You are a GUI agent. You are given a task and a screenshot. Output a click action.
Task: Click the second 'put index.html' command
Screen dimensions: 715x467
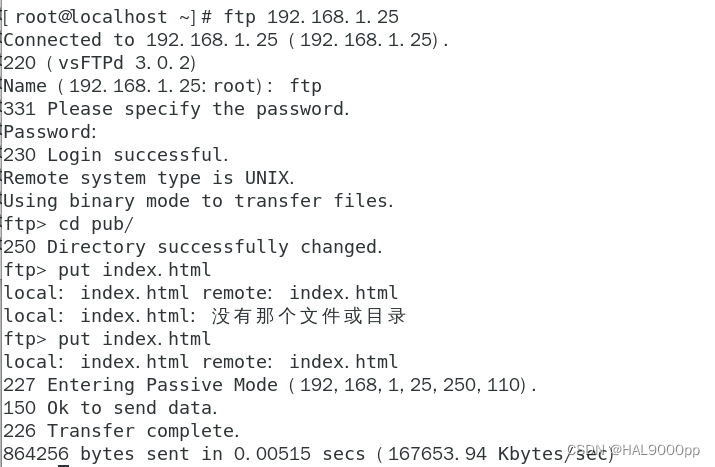tap(134, 339)
